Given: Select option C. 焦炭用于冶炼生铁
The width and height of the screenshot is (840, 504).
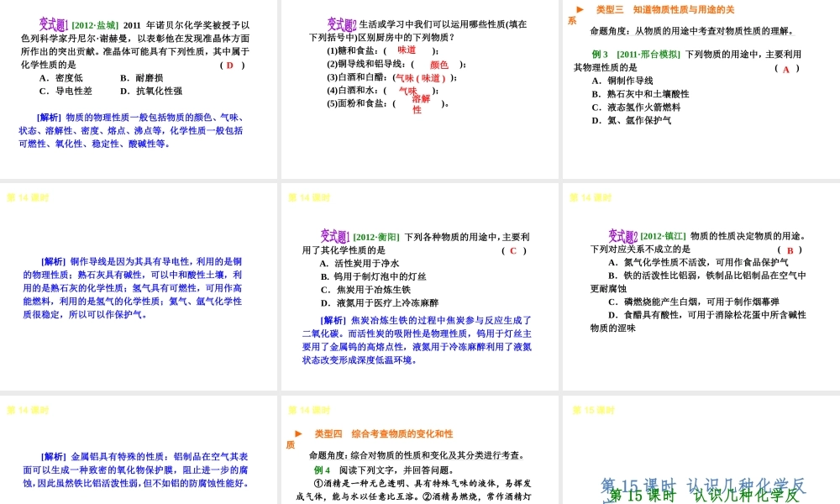Looking at the screenshot, I should (x=365, y=290).
